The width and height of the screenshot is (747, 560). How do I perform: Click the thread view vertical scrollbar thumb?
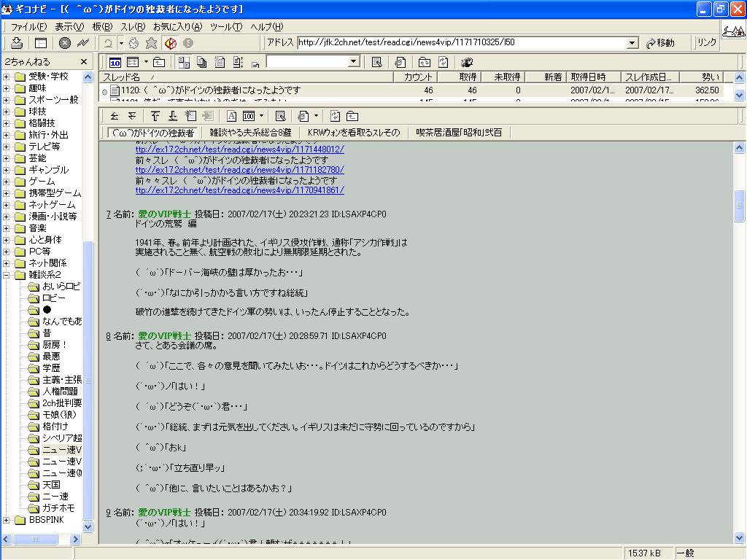tap(740, 206)
